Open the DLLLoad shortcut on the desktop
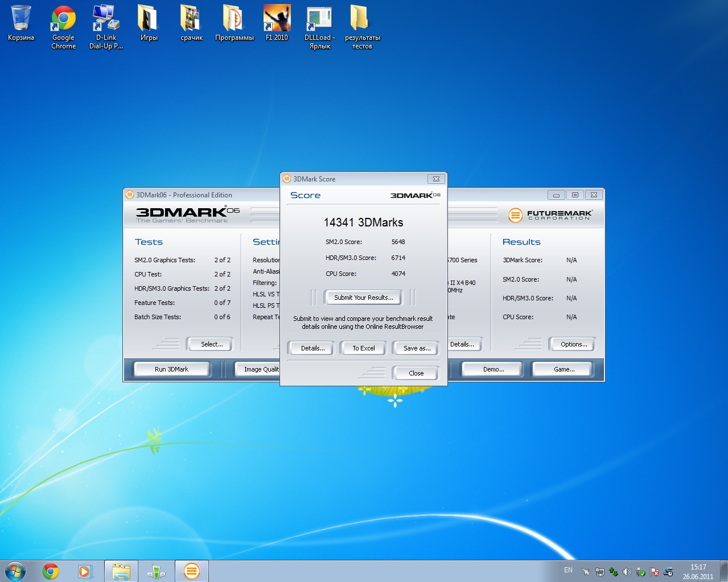 click(319, 27)
